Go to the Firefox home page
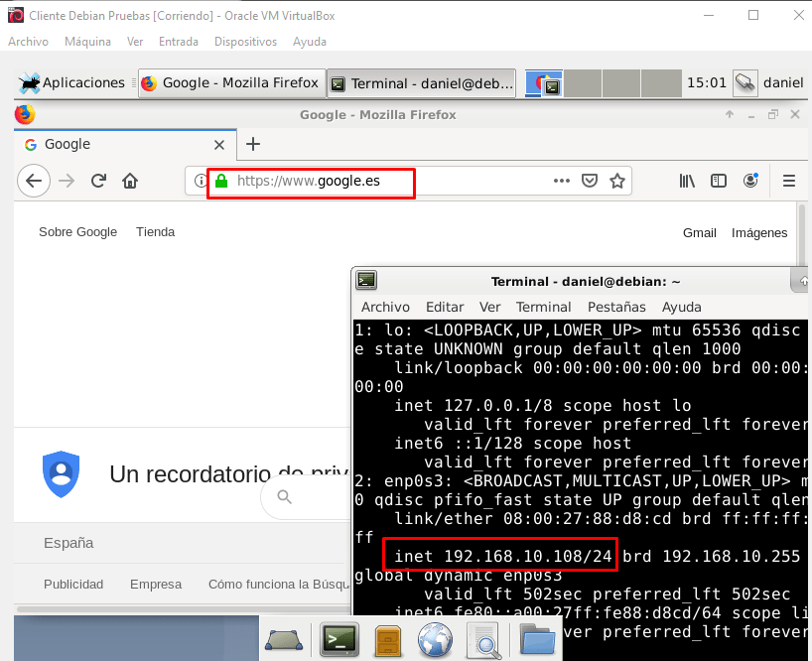Viewport: 812px width, 661px height. coord(129,181)
